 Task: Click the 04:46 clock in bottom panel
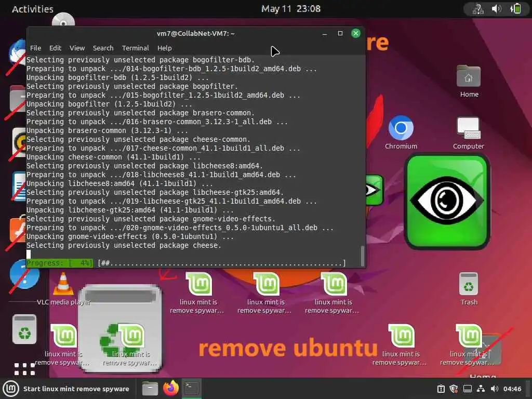pyautogui.click(x=512, y=389)
